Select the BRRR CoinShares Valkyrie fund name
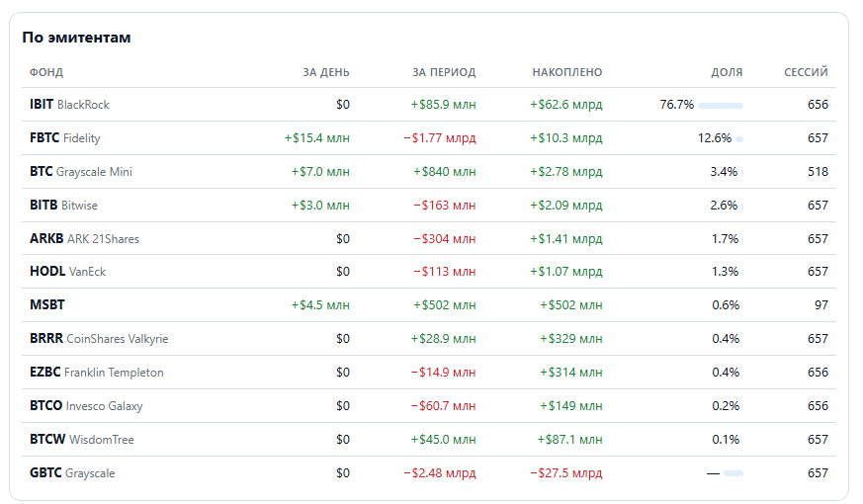Viewport: 863px width, 504px height. [99, 338]
